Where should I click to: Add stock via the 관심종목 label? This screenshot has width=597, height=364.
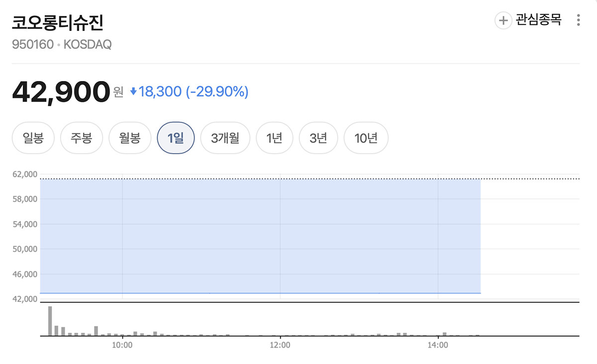point(539,20)
